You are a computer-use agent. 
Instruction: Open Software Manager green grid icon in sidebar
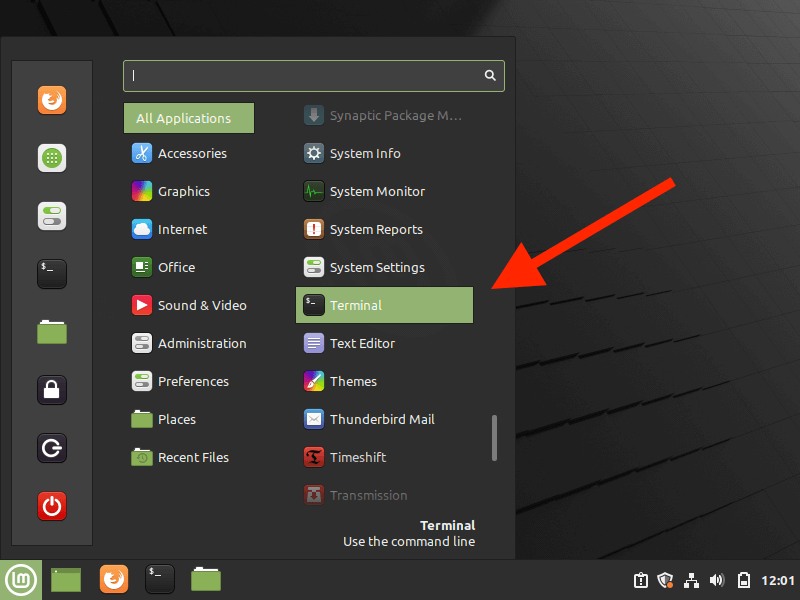[52, 158]
